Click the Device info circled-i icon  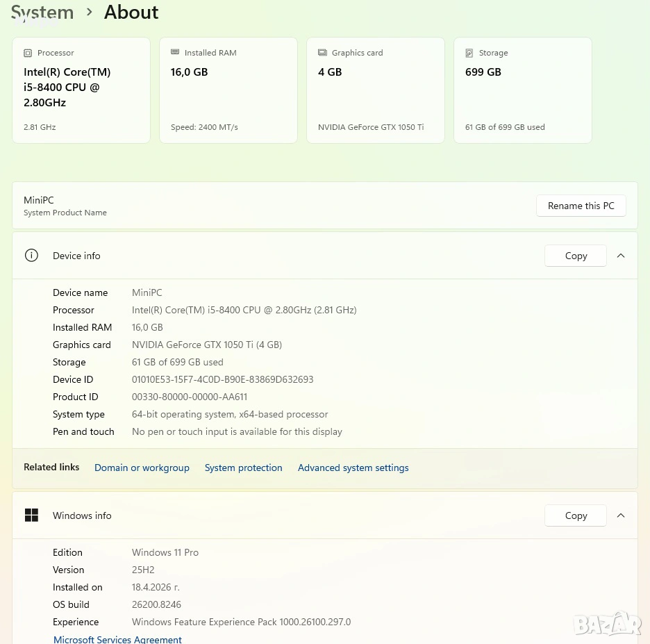coord(31,256)
